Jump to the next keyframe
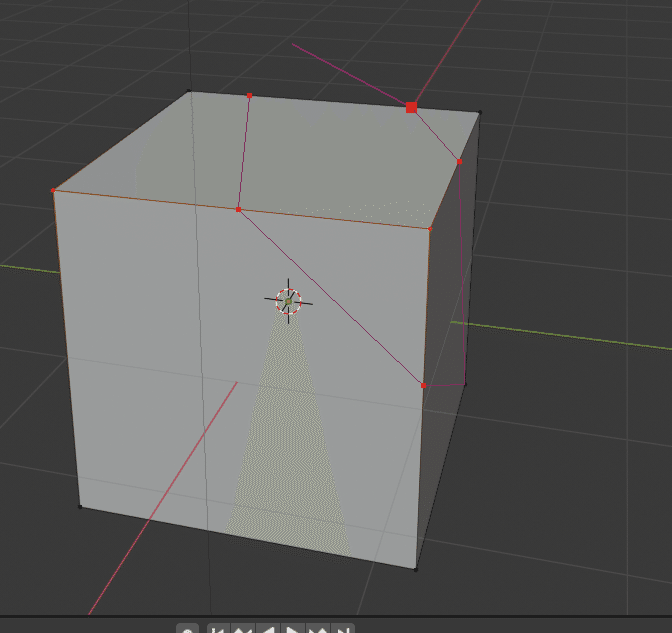The width and height of the screenshot is (672, 633). 318,629
